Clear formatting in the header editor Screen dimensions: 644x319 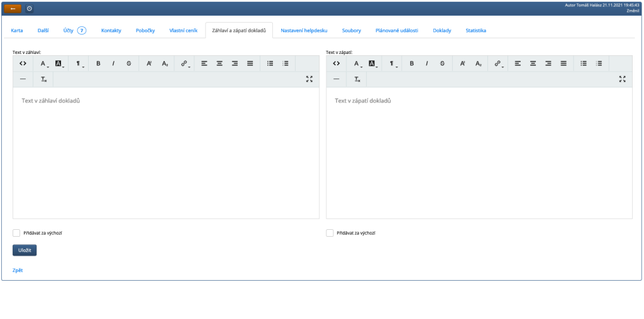pyautogui.click(x=44, y=79)
